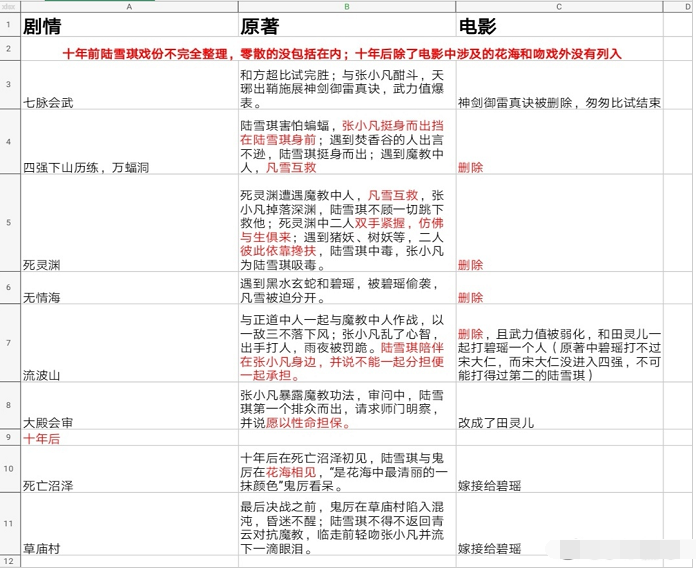Select cell starting 遇到黑水玄蛇和碧瑶
Image resolution: width=696 pixels, height=568 pixels.
coord(347,288)
